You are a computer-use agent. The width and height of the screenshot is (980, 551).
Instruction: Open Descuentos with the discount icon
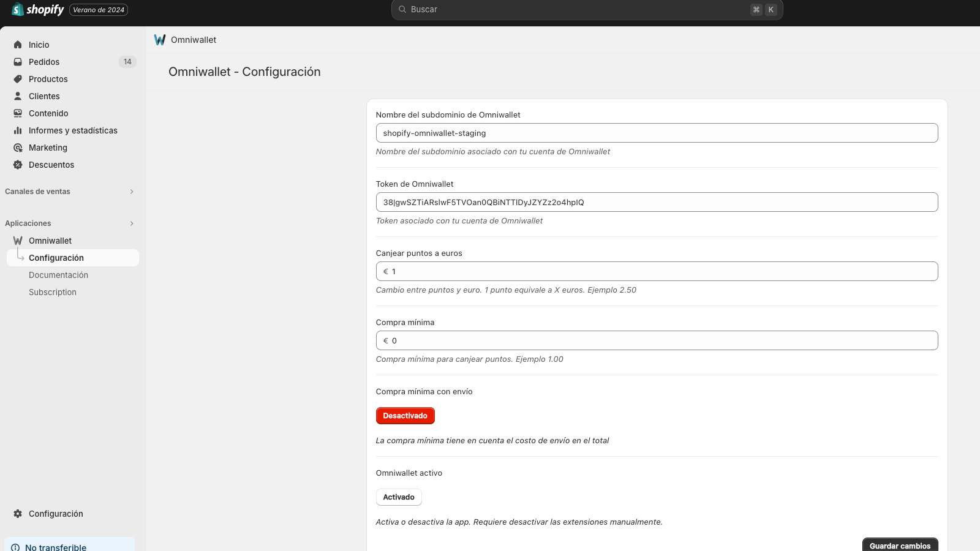coord(18,164)
